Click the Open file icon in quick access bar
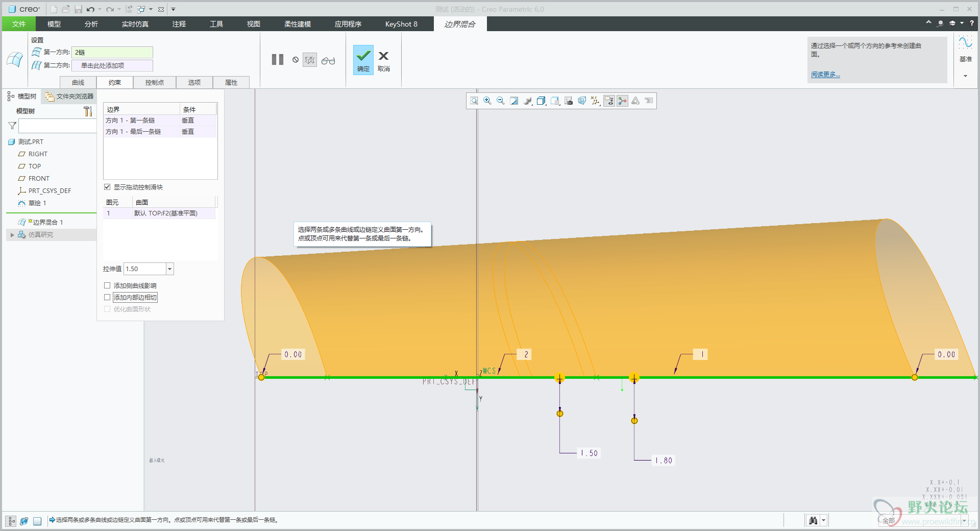This screenshot has height=531, width=980. tap(66, 9)
